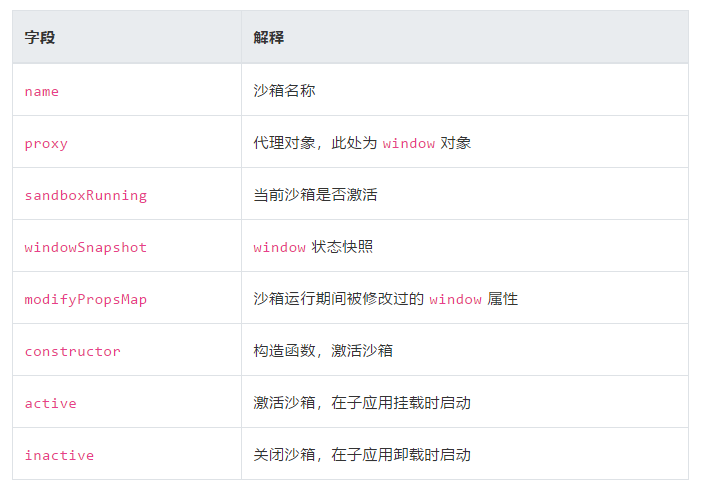Screen dimensions: 712x486
Task: Click the 当前沙箱是否激活 description
Action: (x=316, y=195)
